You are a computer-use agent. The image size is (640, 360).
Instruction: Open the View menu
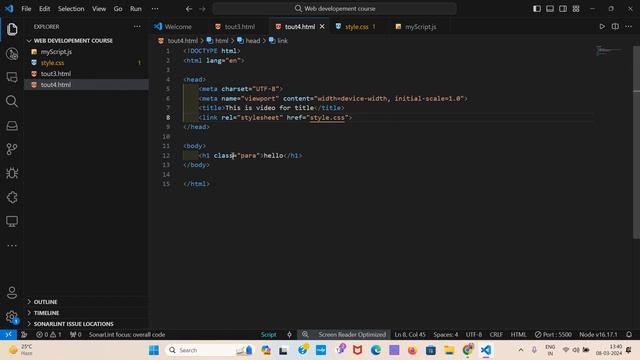99,9
